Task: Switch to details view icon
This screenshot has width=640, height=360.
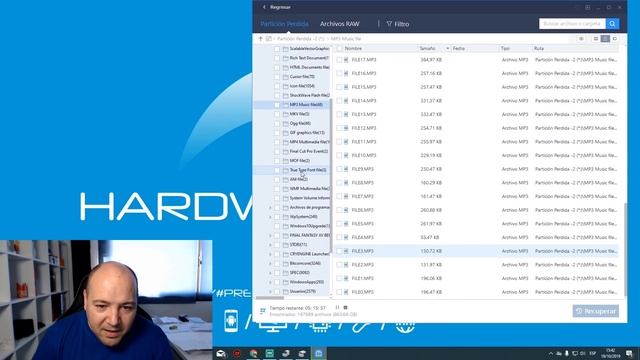Action: (605, 39)
